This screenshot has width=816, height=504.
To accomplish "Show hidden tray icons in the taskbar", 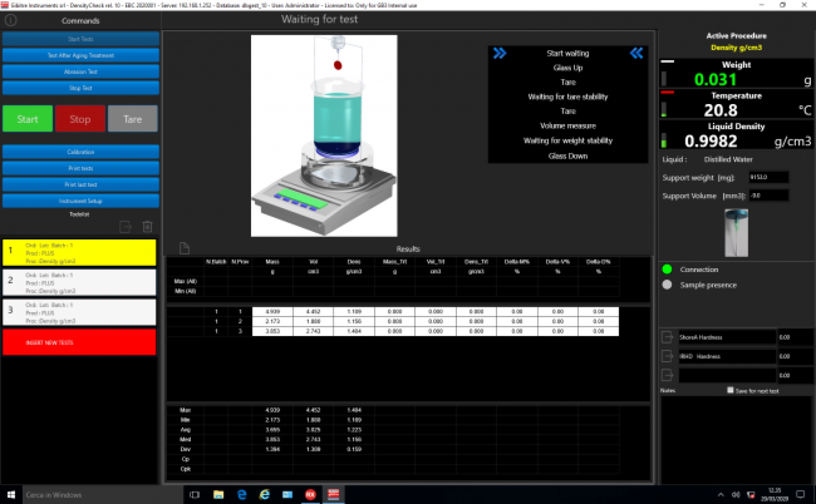I will (x=721, y=495).
